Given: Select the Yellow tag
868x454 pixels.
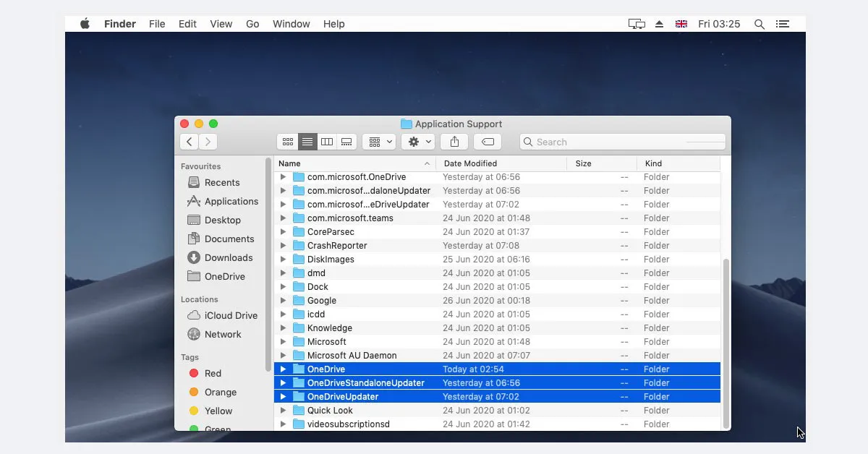Looking at the screenshot, I should point(210,411).
